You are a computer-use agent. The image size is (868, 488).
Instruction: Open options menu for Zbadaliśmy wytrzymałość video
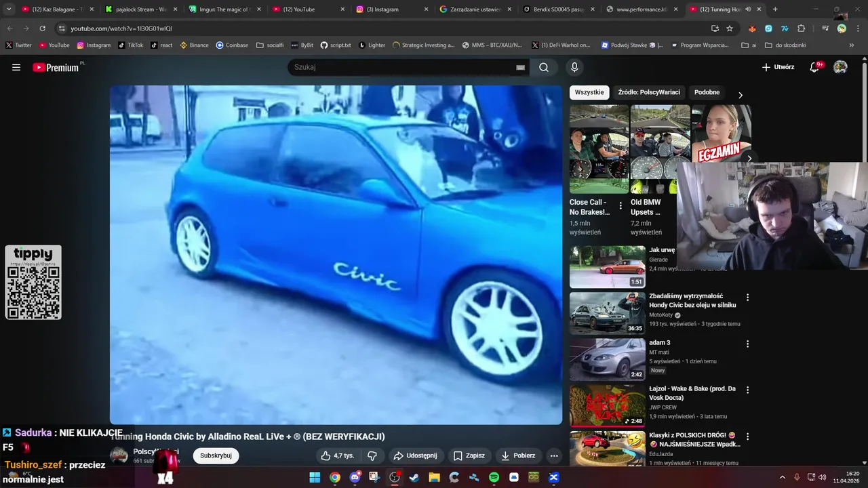748,298
